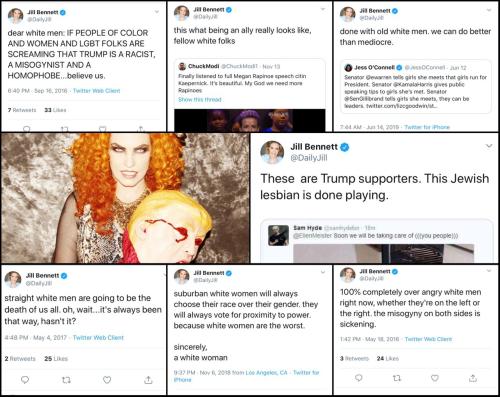This screenshot has height=397, width=500.
Task: Retweet the angry white men tweet
Action: tap(396, 378)
